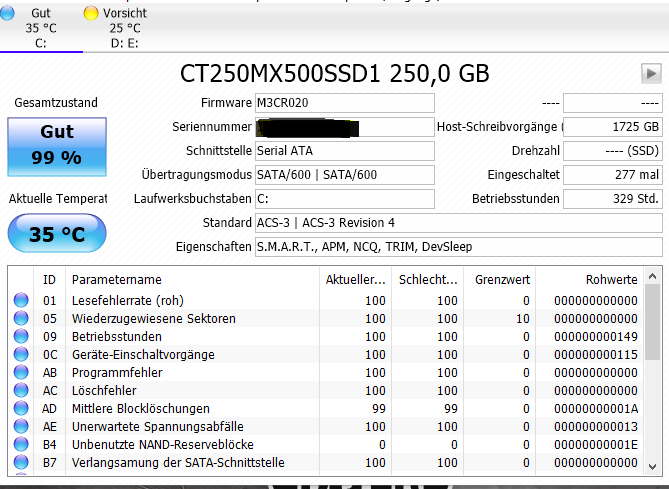This screenshot has height=489, width=669.
Task: Click the Parametername column header
Action: click(192, 279)
